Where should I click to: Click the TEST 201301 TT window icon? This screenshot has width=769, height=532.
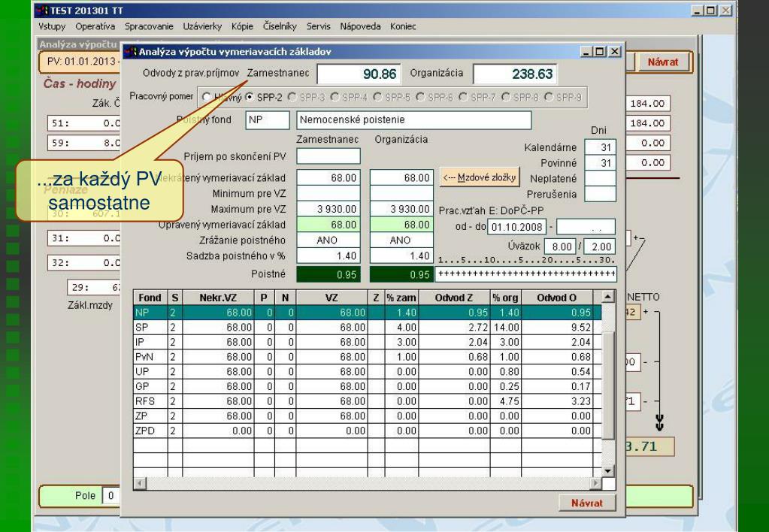pyautogui.click(x=42, y=11)
